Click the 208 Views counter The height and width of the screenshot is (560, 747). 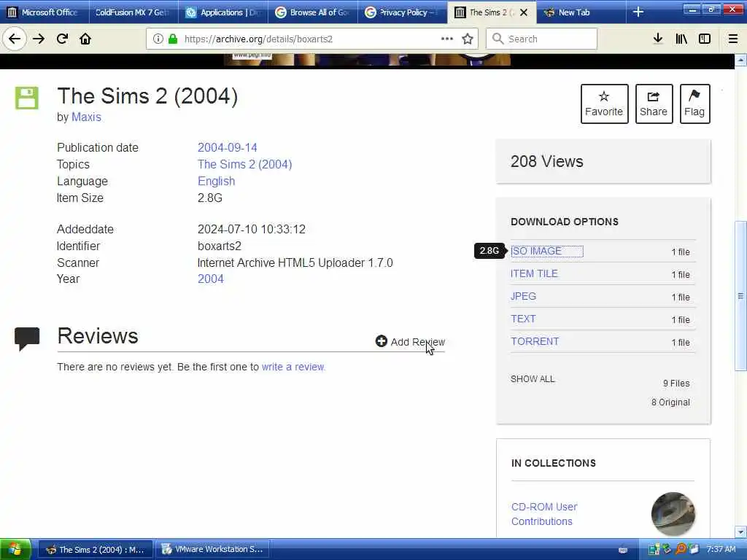pos(547,161)
